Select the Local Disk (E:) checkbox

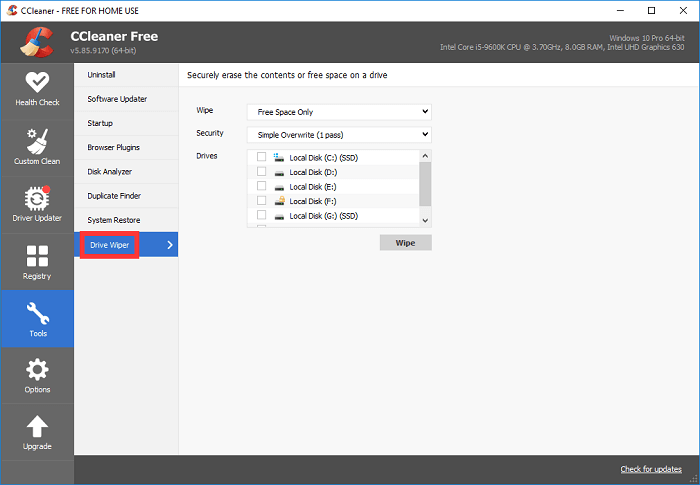262,186
